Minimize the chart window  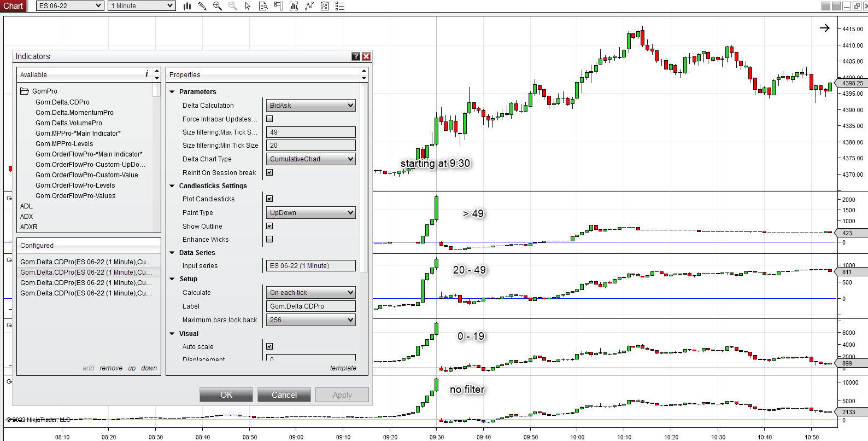[x=847, y=6]
